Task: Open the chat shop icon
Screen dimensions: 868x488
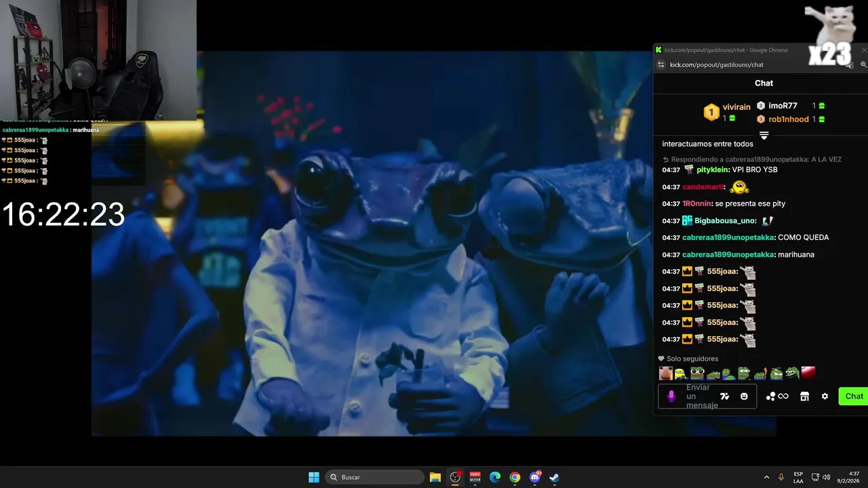Action: (x=804, y=396)
